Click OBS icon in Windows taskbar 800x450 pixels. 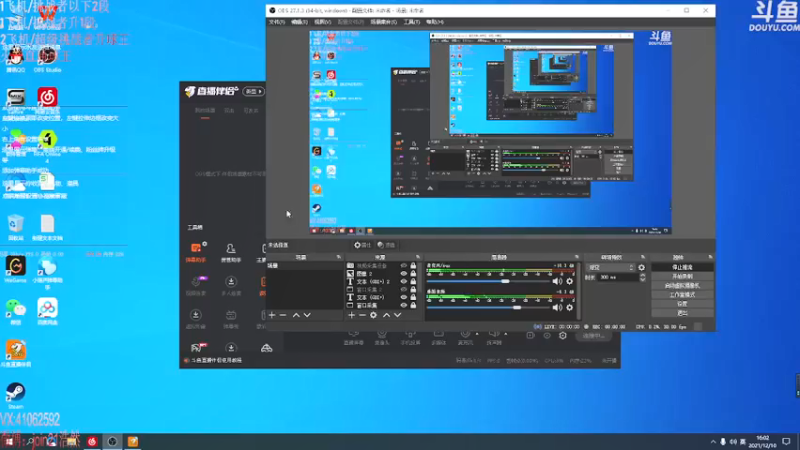[x=112, y=441]
